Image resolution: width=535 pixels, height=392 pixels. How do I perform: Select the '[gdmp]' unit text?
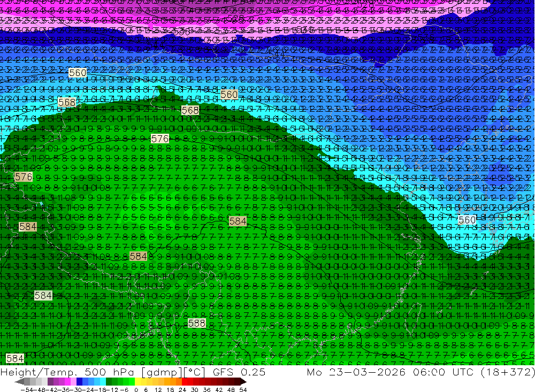(x=162, y=372)
